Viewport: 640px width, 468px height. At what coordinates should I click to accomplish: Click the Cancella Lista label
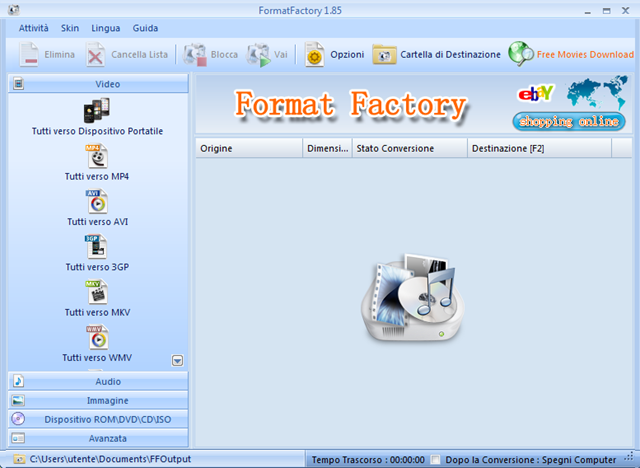(x=139, y=54)
